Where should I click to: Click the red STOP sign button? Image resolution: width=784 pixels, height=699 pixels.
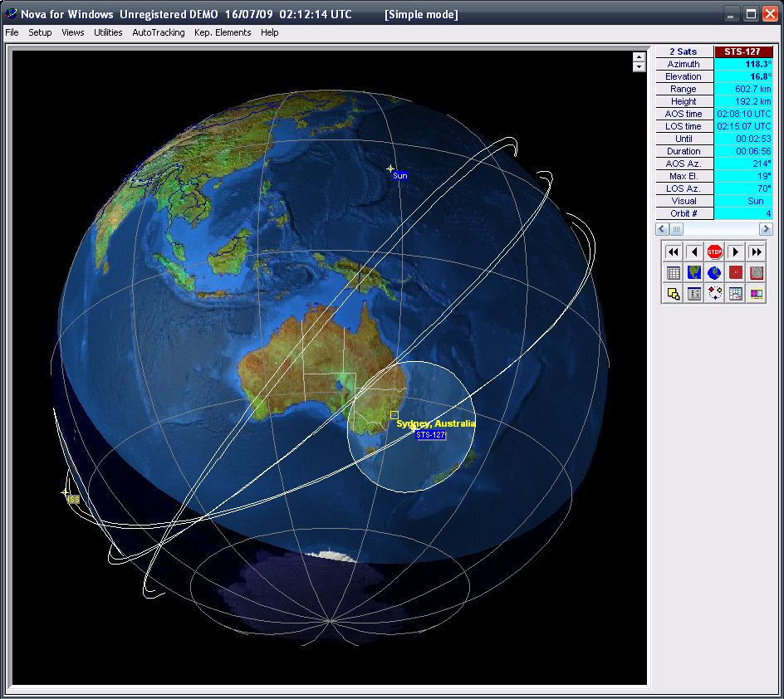[714, 252]
